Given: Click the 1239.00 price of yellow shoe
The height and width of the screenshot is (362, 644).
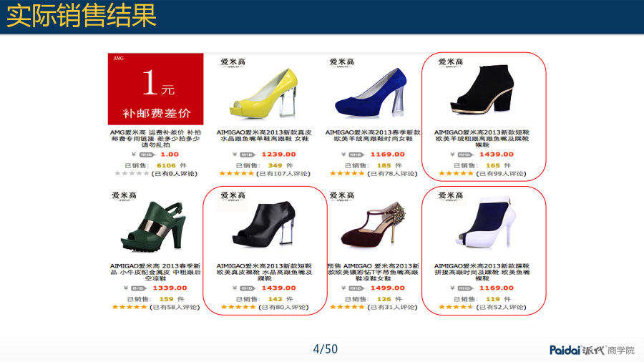Looking at the screenshot, I should 278,155.
